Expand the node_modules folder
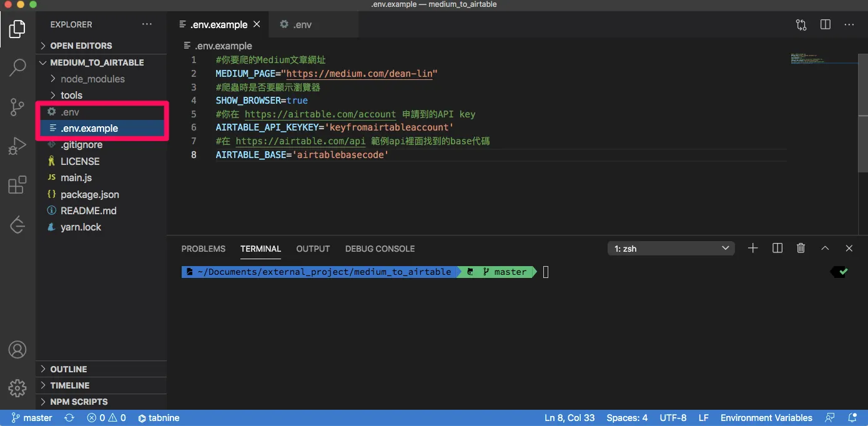The height and width of the screenshot is (426, 868). (x=101, y=79)
